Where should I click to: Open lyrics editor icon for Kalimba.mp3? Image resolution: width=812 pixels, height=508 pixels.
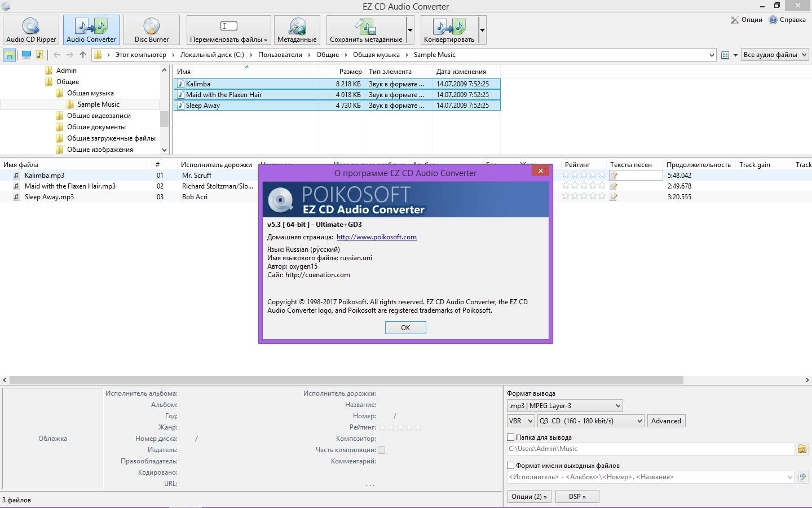click(614, 176)
